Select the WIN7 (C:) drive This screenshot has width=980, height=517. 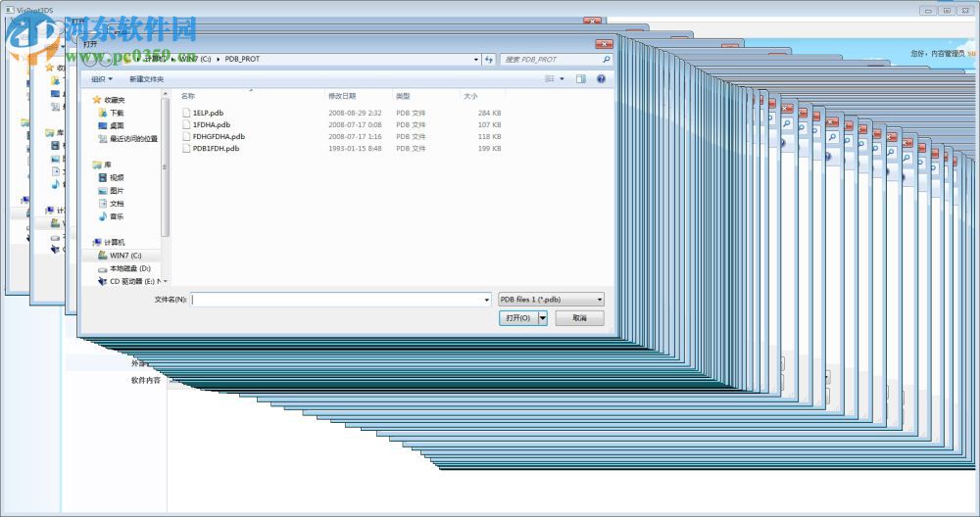pos(125,256)
